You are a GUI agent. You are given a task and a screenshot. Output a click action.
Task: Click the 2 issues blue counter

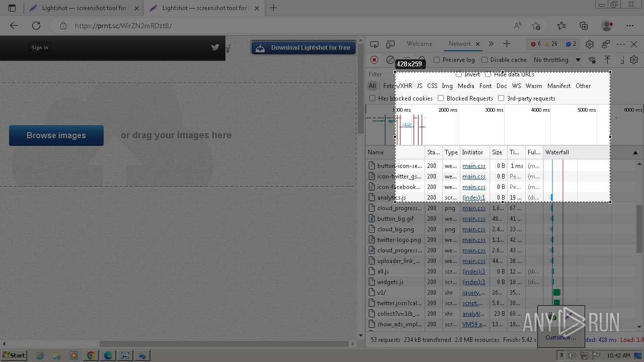coord(571,44)
